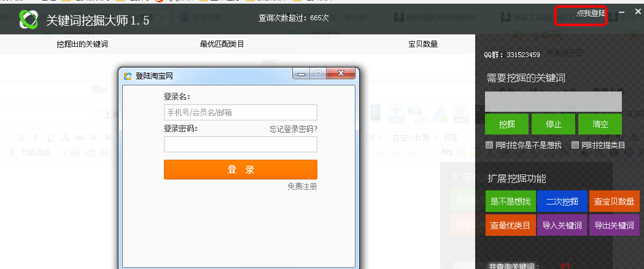
Task: Toggle Italic in the background editor toolbar
Action: click(36, 138)
